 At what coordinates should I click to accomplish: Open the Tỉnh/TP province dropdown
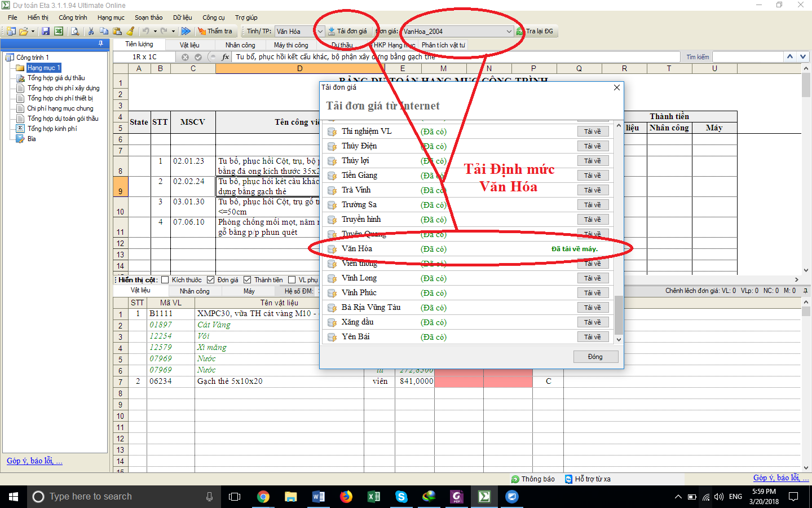click(x=320, y=32)
